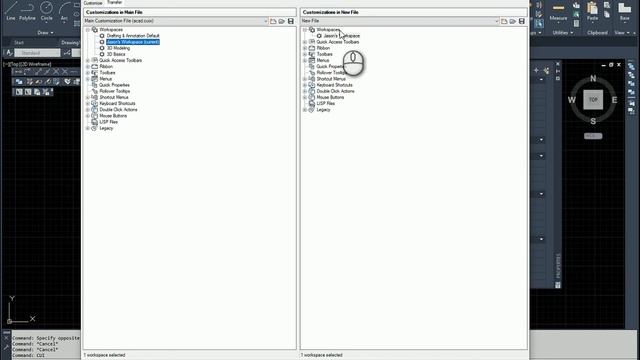The width and height of the screenshot is (640, 360).
Task: Open the Draw panel dropdown
Action: 45,33
